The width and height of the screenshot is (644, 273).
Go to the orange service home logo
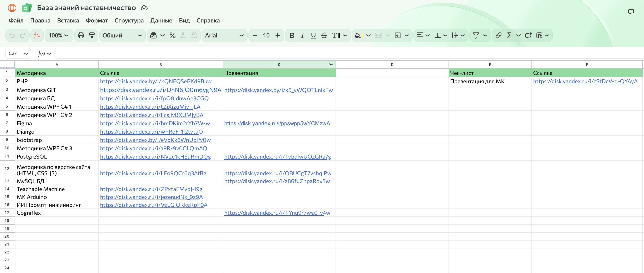click(x=12, y=8)
